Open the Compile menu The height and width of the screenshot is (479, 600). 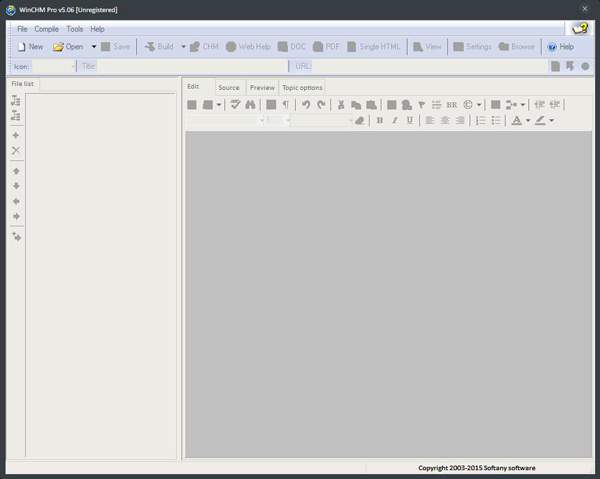pos(46,29)
